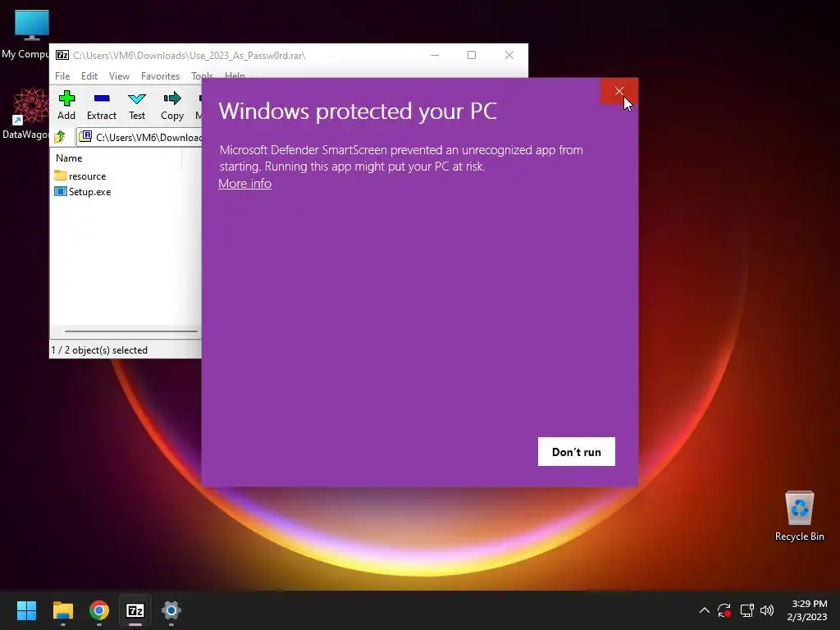Open the clock and date panel

point(807,610)
